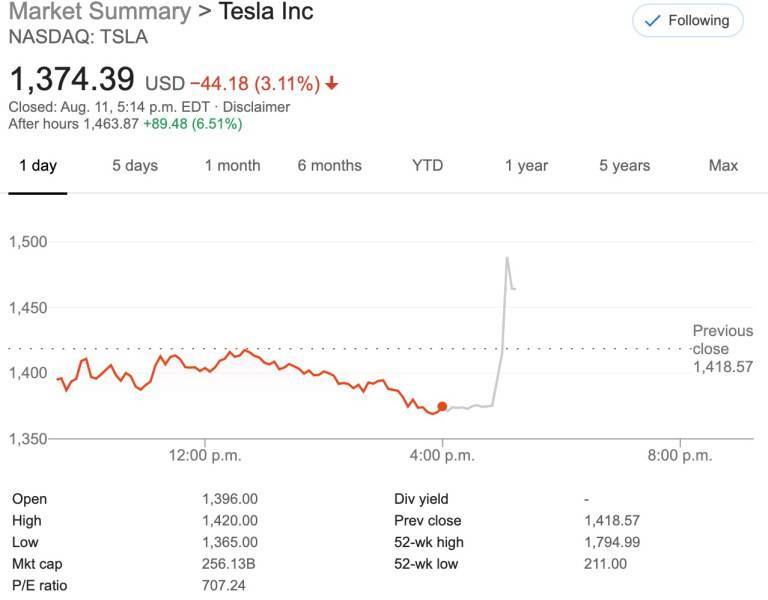Click the red down arrow icon

pyautogui.click(x=331, y=82)
